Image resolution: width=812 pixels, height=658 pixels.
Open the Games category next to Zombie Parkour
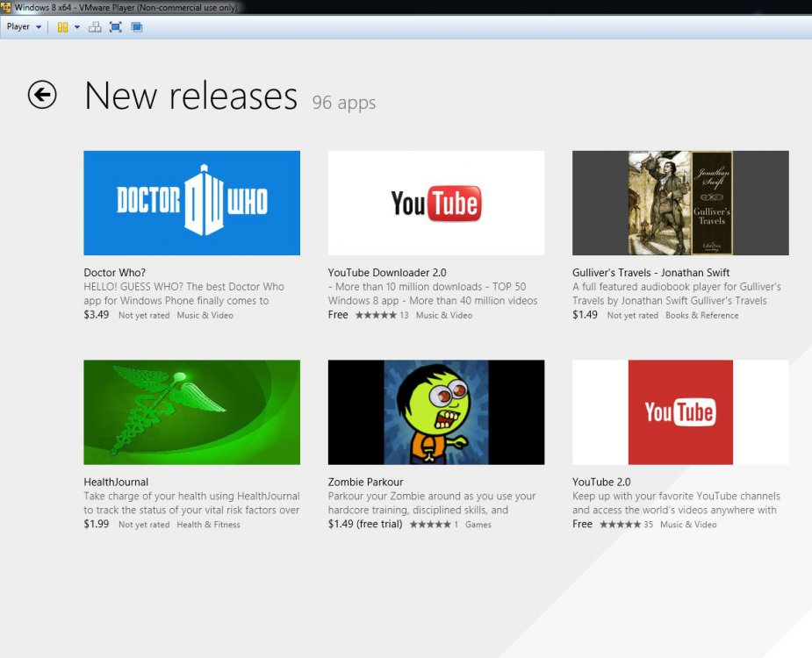point(479,524)
